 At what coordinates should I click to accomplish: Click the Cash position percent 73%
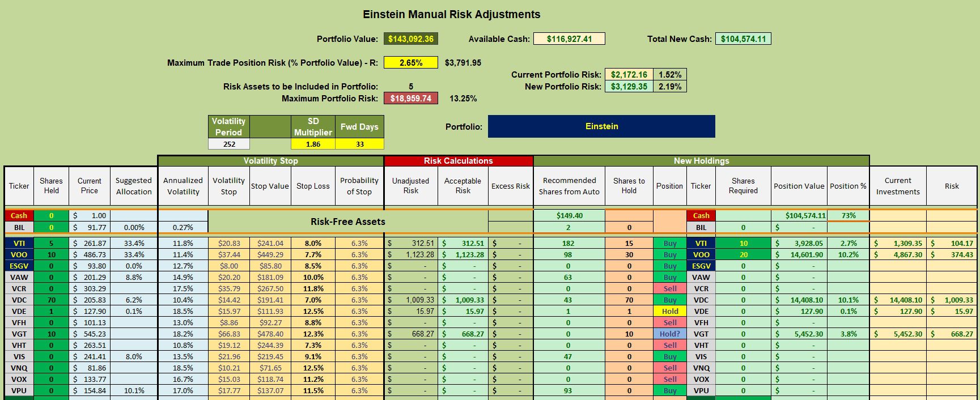pos(849,215)
